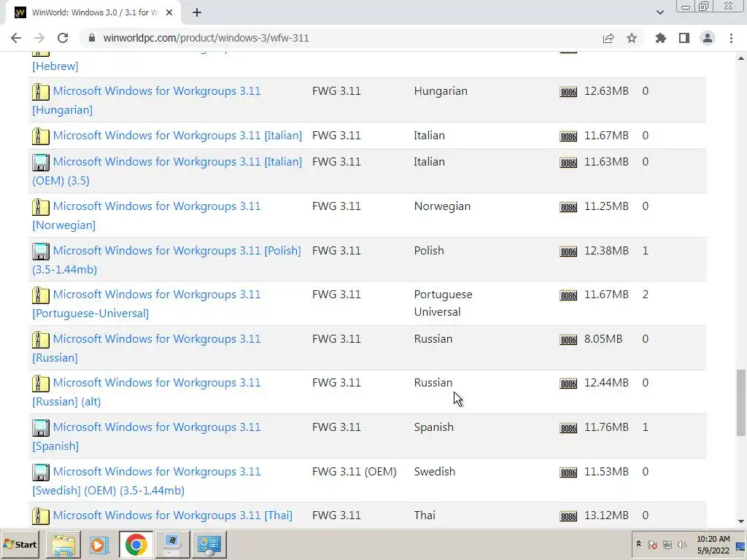Click the back navigation arrow
This screenshot has width=747, height=560.
point(16,38)
